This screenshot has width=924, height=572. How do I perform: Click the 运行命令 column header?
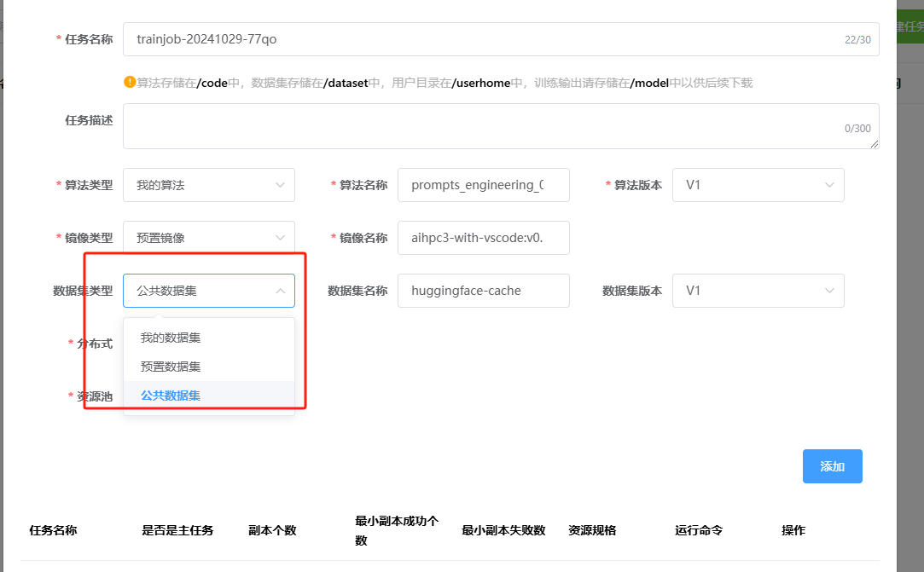(x=699, y=530)
